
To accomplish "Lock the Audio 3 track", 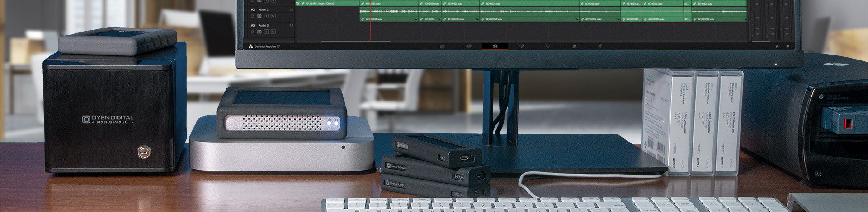I will point(252,32).
